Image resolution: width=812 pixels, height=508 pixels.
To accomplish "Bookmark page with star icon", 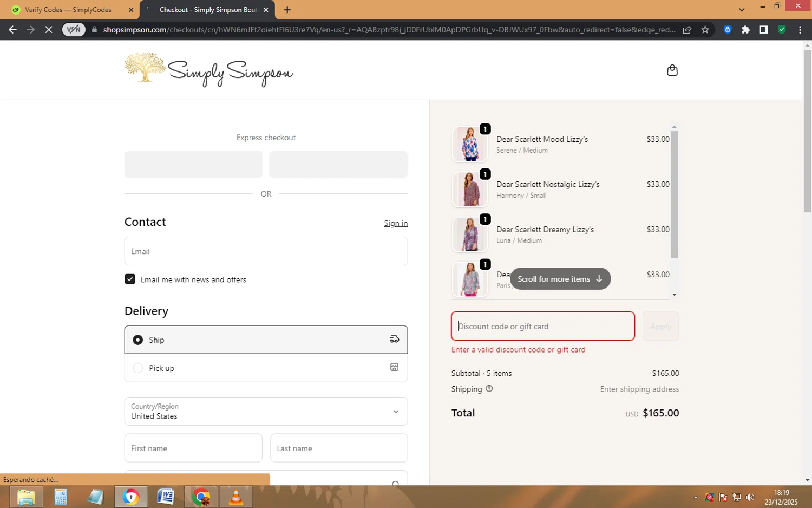I will click(705, 30).
